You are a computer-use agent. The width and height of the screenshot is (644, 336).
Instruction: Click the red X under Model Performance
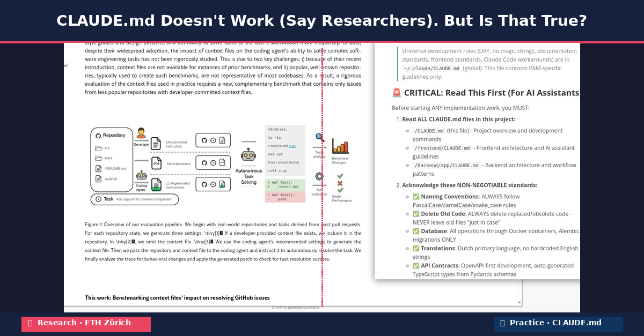[x=339, y=183]
